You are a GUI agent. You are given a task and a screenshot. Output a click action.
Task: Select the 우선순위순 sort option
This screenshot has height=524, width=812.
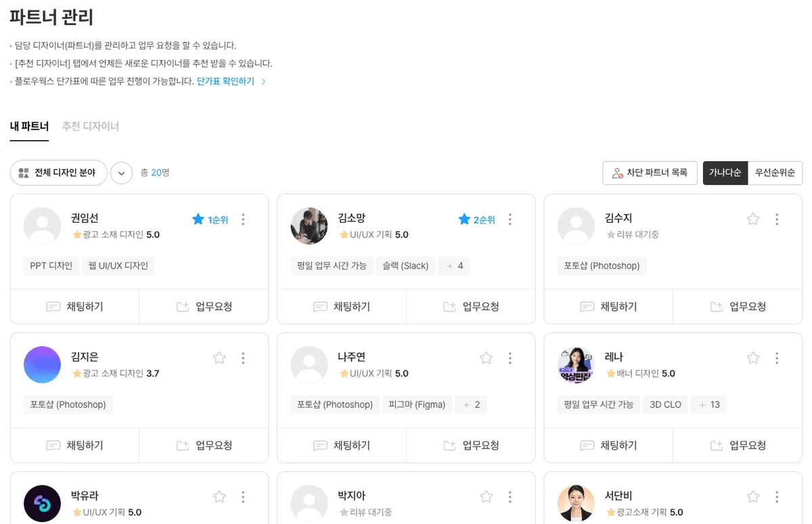click(x=775, y=173)
